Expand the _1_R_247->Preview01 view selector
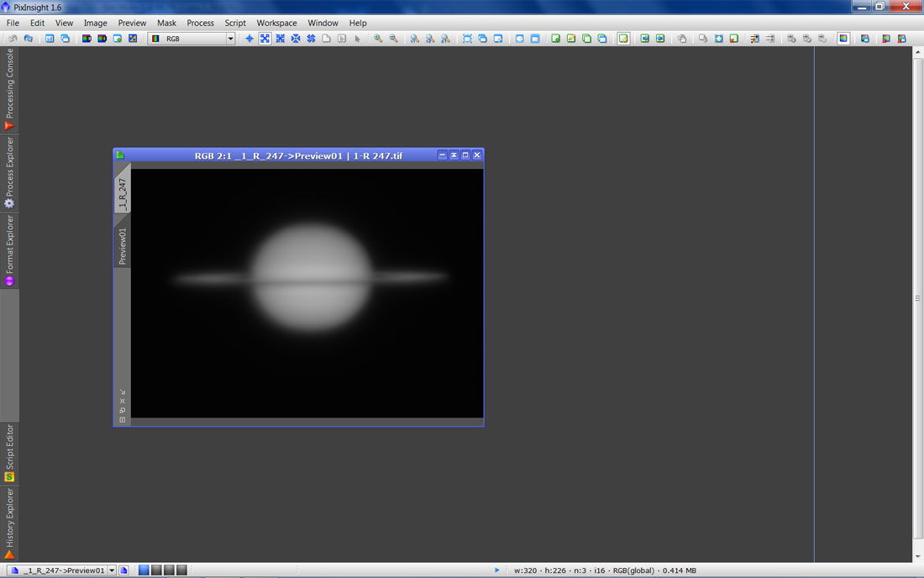This screenshot has width=924, height=578. point(112,570)
